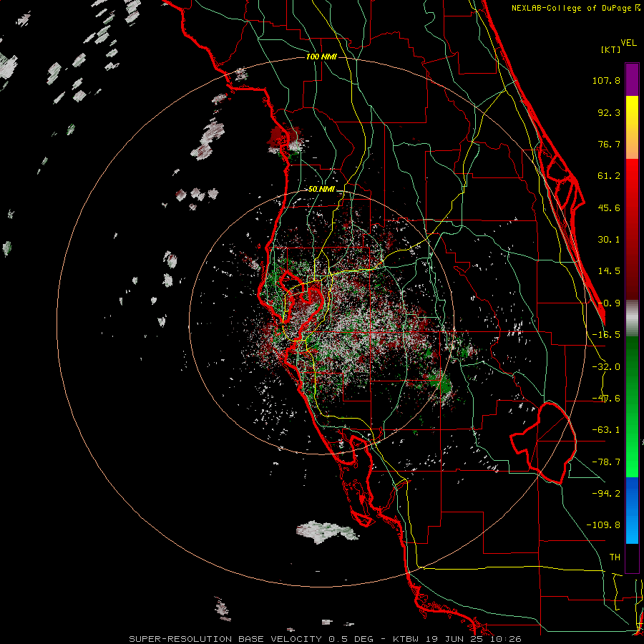Click the -16.5 velocity scale value
Viewport: 644px width, 644px height.
click(606, 335)
